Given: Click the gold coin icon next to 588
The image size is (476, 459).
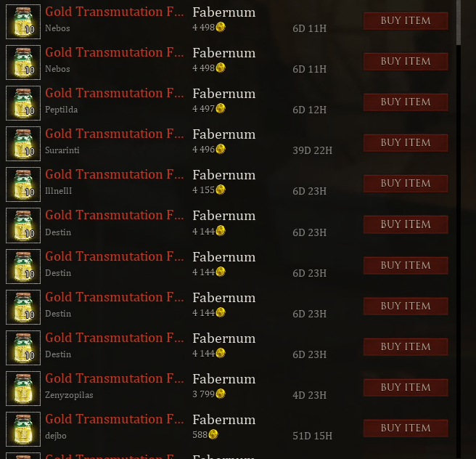Looking at the screenshot, I should pyautogui.click(x=213, y=434).
